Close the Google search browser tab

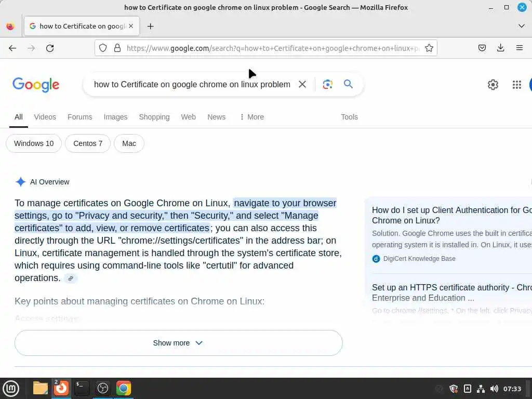[x=131, y=26]
